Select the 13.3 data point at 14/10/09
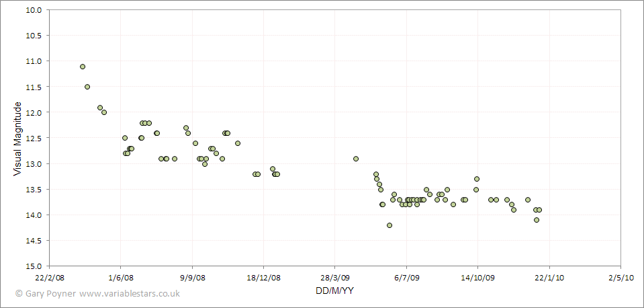 pos(477,179)
